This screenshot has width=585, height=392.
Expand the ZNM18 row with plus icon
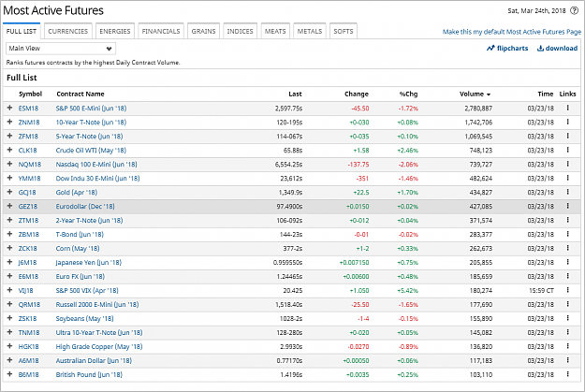pyautogui.click(x=9, y=122)
